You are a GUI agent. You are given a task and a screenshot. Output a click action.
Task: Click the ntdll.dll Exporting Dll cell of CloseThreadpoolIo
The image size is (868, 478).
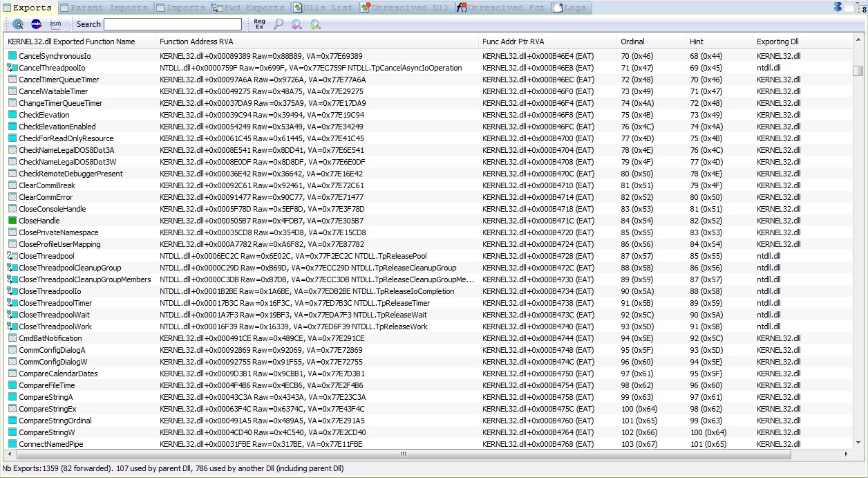768,291
